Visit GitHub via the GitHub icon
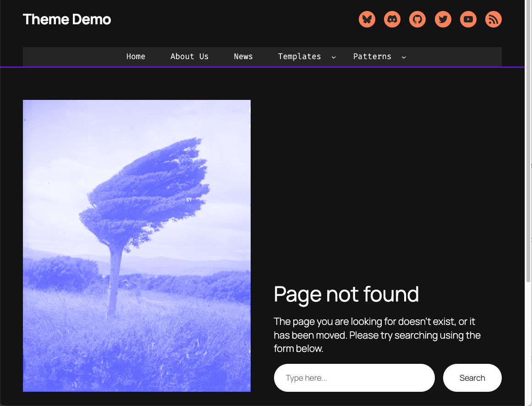 417,19
